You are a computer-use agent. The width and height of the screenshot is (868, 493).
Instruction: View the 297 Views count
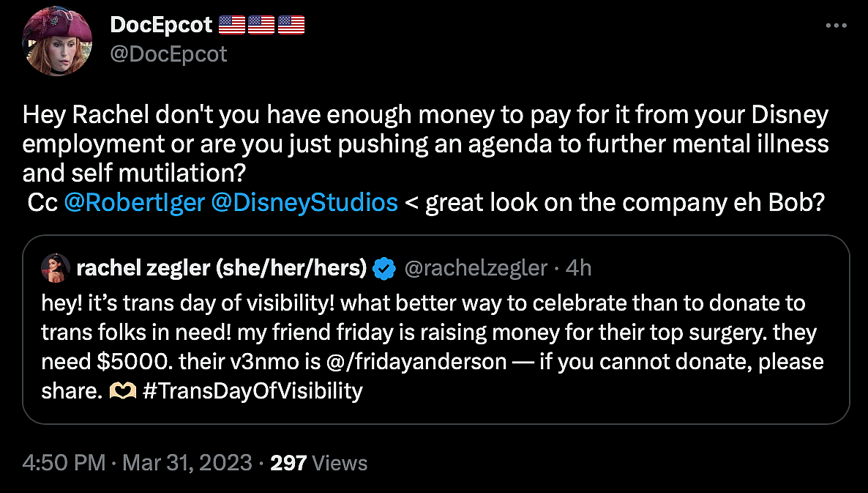pos(318,463)
